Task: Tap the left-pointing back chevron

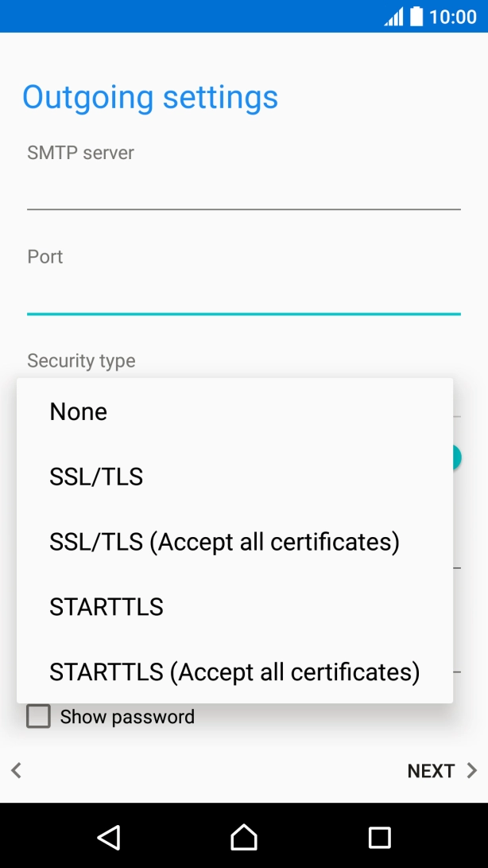Action: coord(16,770)
